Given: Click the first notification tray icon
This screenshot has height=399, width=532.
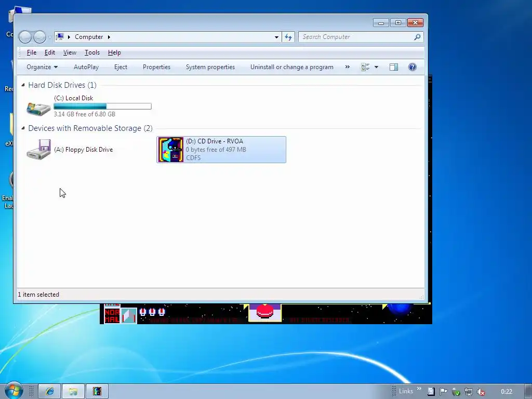Looking at the screenshot, I should [x=431, y=392].
